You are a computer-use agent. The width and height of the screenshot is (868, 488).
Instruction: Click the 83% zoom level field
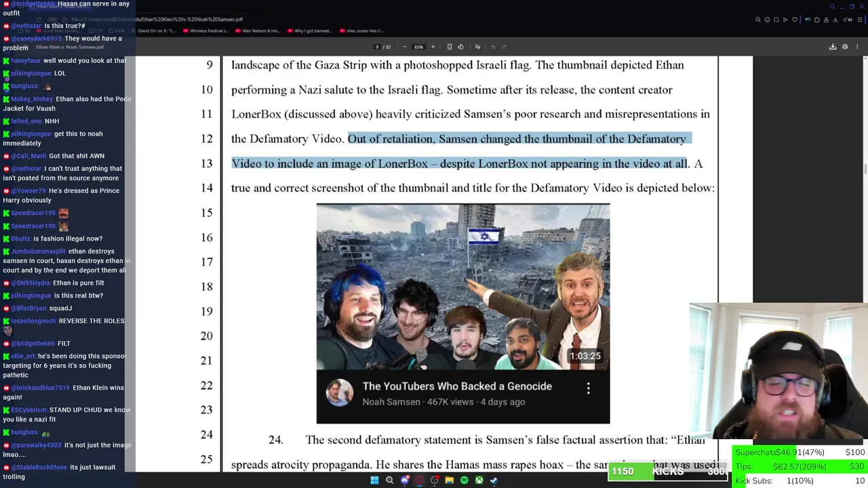tap(418, 47)
